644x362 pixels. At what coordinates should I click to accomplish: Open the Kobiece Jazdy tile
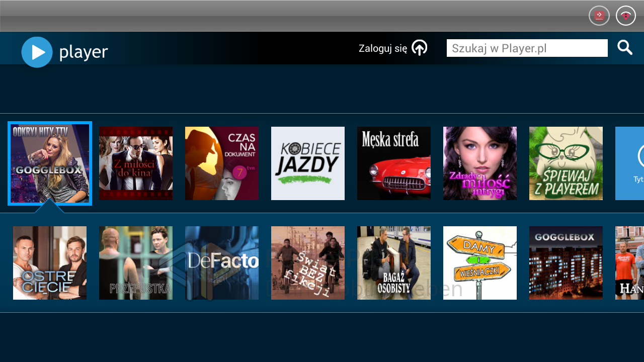tap(308, 163)
